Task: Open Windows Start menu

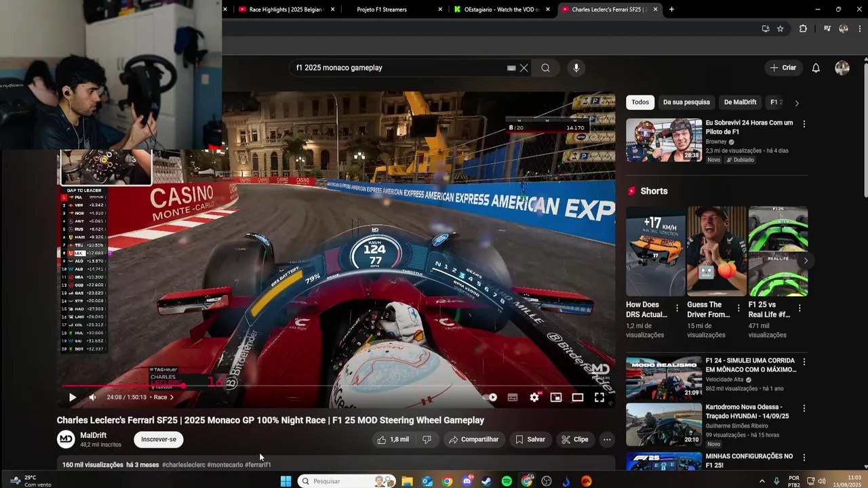Action: tap(285, 481)
